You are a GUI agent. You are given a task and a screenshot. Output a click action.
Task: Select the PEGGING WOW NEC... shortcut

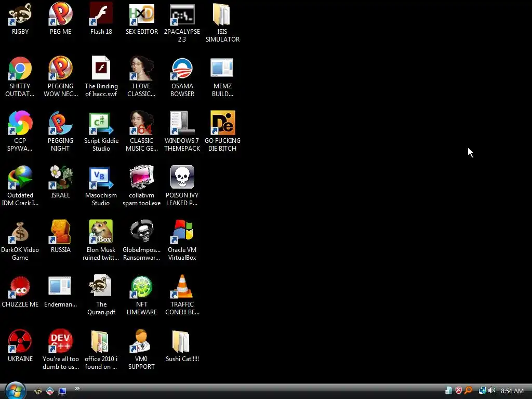(x=60, y=68)
